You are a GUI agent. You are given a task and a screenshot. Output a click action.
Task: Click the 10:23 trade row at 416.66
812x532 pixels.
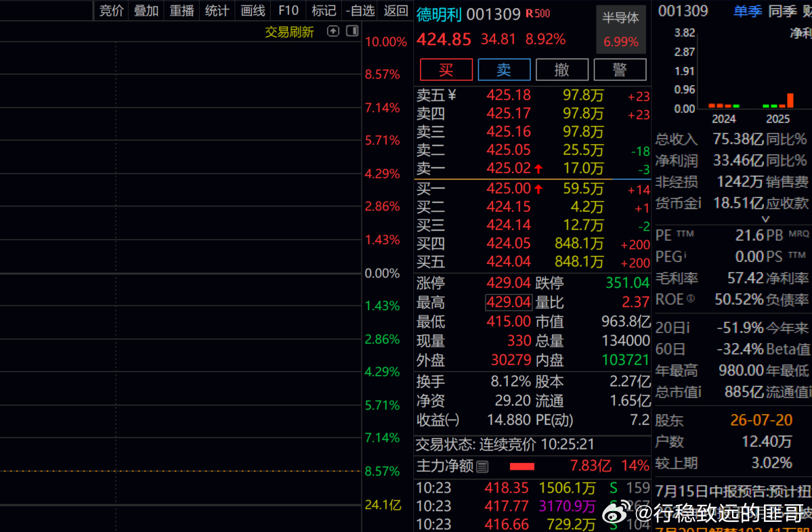(x=533, y=525)
